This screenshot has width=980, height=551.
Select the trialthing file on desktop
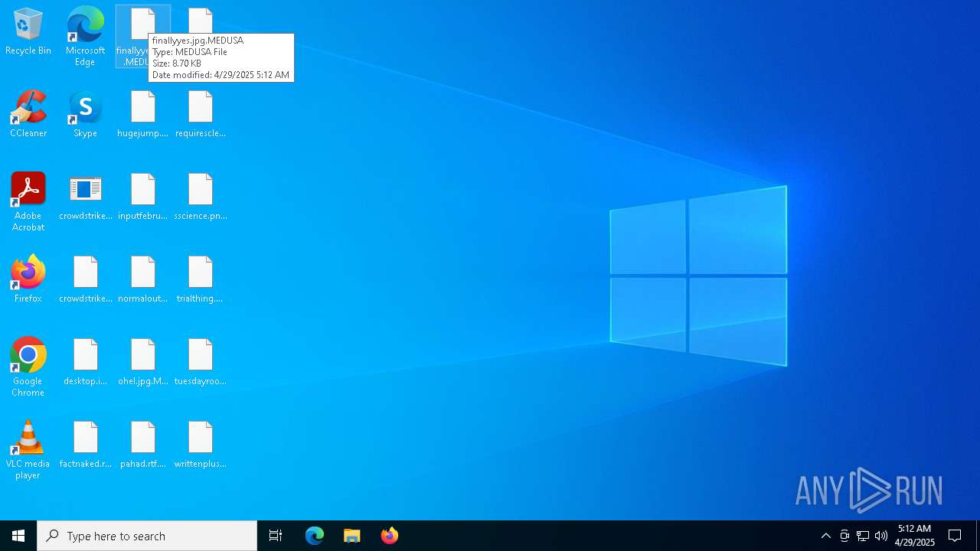(201, 280)
